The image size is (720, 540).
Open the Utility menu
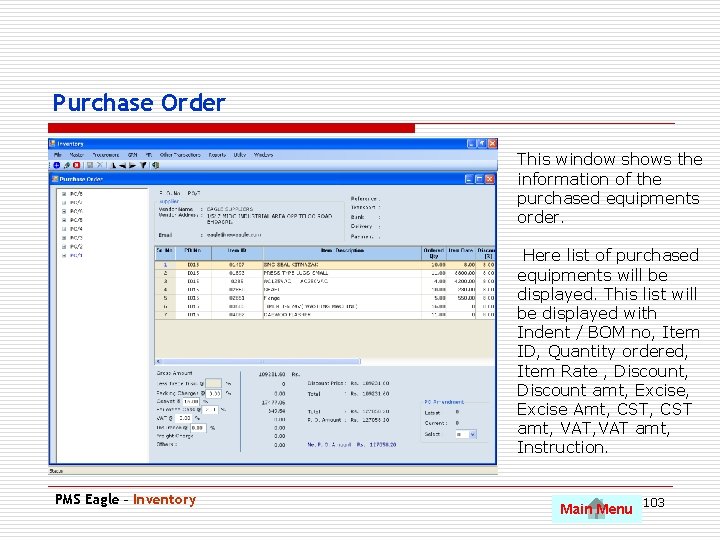point(240,155)
